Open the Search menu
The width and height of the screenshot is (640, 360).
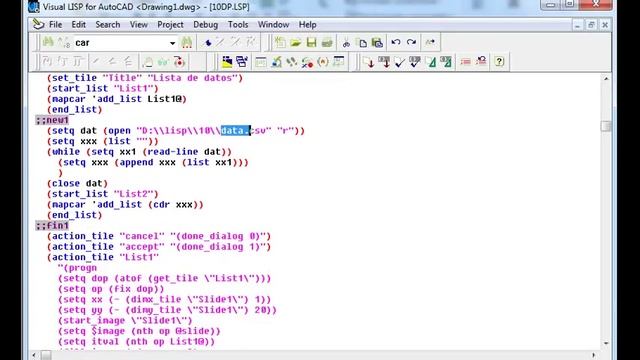click(108, 24)
